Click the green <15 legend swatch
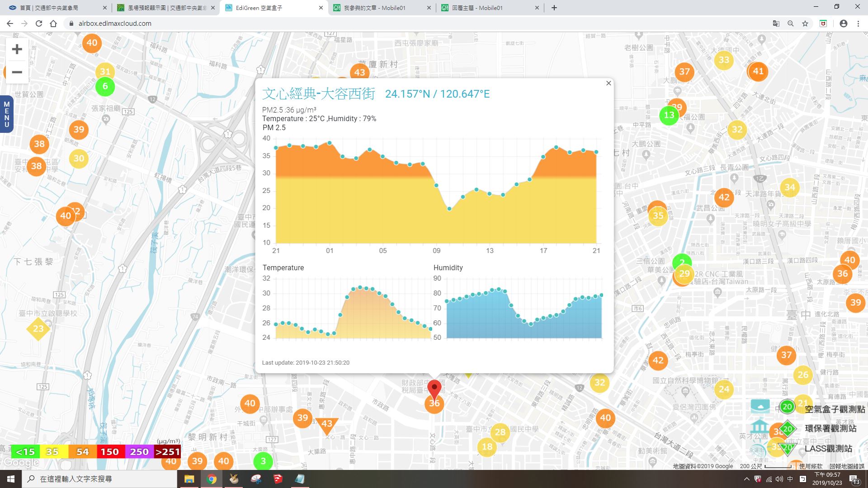The width and height of the screenshot is (868, 488). click(x=25, y=452)
